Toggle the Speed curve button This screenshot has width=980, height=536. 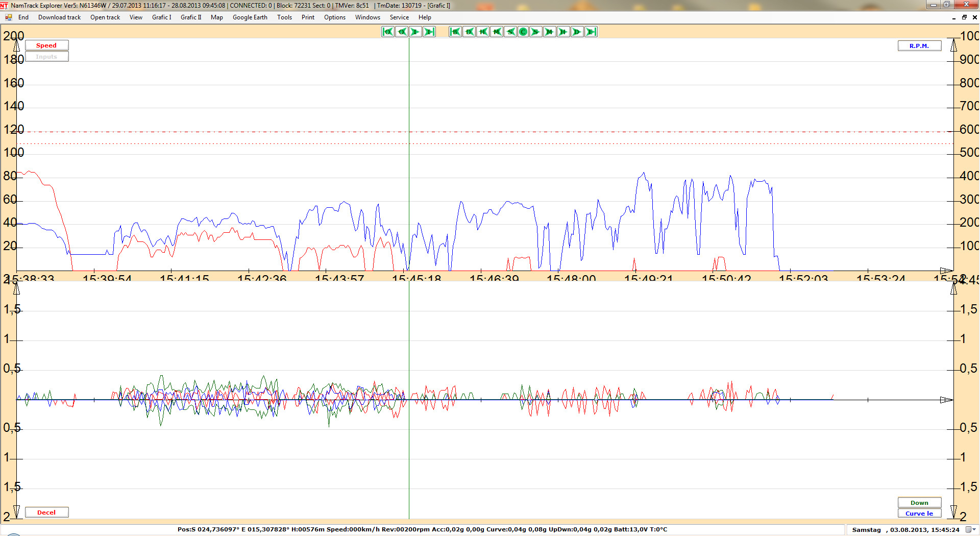click(46, 45)
